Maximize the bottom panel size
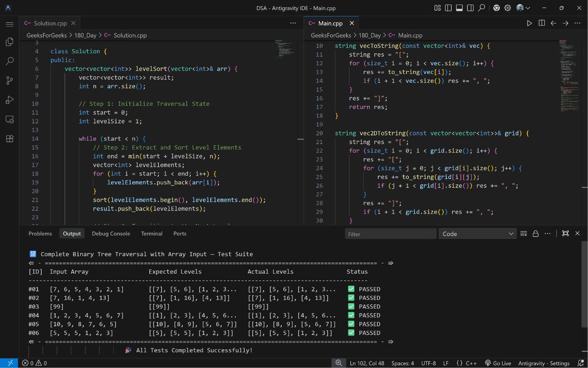Viewport: 588px width, 368px height. pyautogui.click(x=565, y=234)
